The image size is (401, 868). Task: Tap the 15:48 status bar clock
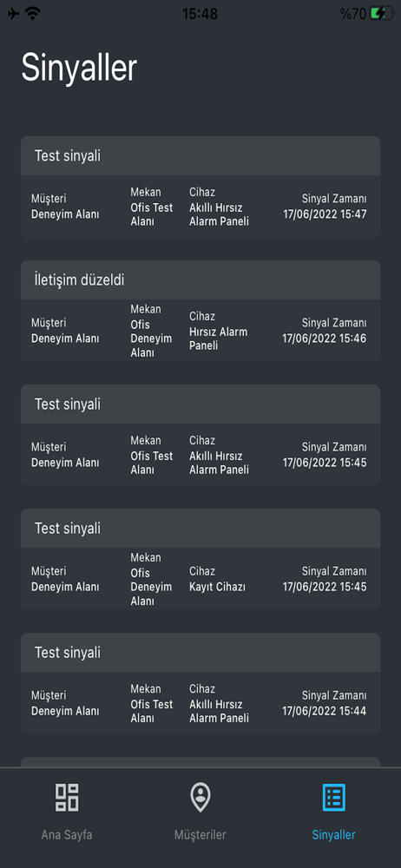(200, 14)
